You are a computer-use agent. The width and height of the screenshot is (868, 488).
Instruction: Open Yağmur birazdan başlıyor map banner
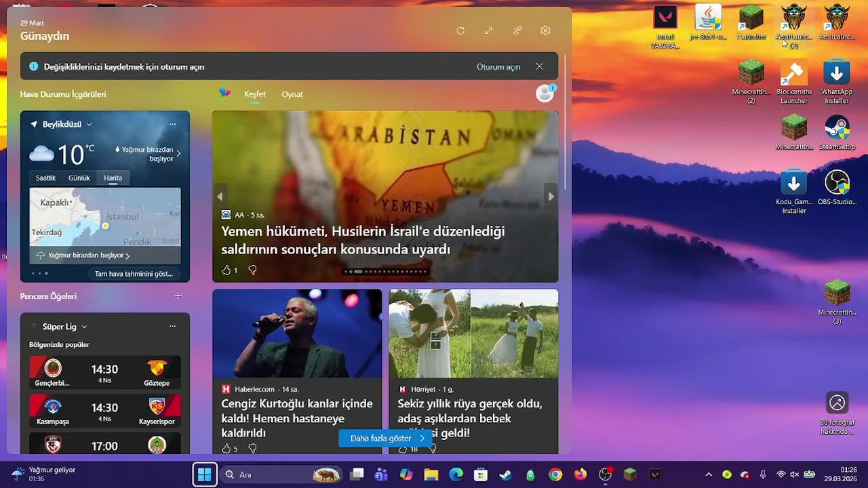pos(105,256)
